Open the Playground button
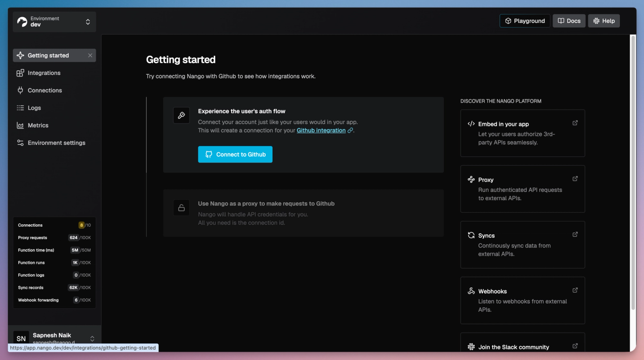The image size is (644, 360). click(525, 21)
